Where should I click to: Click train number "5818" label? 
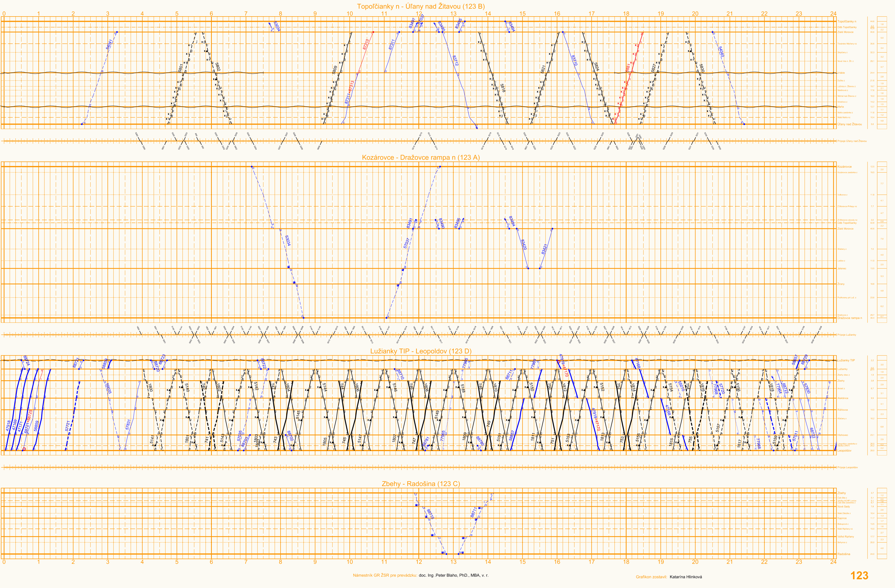pyautogui.click(x=503, y=88)
